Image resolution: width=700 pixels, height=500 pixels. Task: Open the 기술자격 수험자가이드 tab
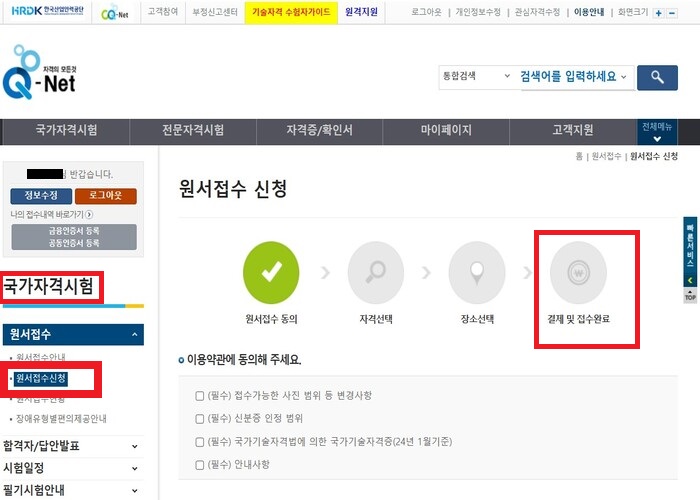(291, 12)
